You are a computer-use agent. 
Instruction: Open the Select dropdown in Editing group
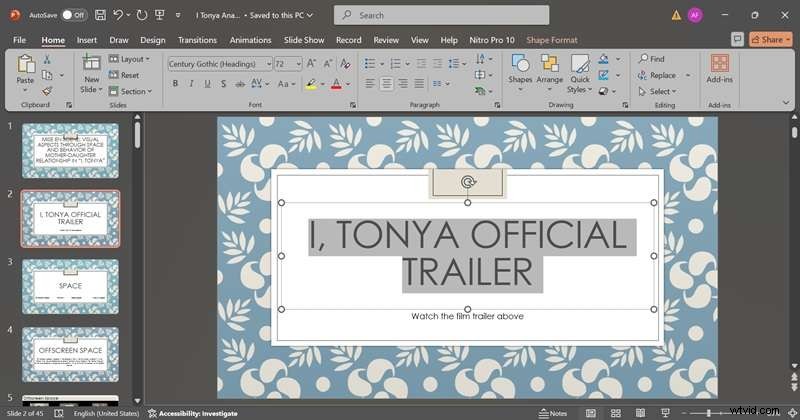(657, 91)
